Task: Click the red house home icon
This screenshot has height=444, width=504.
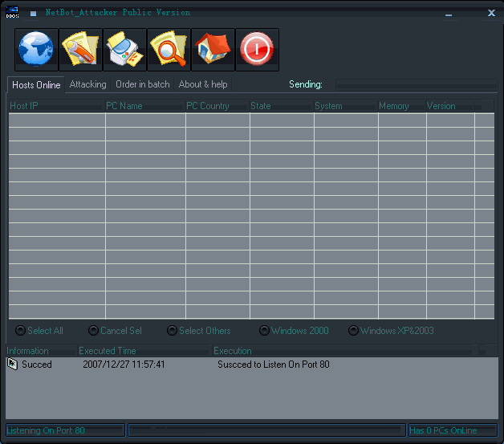Action: [x=213, y=50]
